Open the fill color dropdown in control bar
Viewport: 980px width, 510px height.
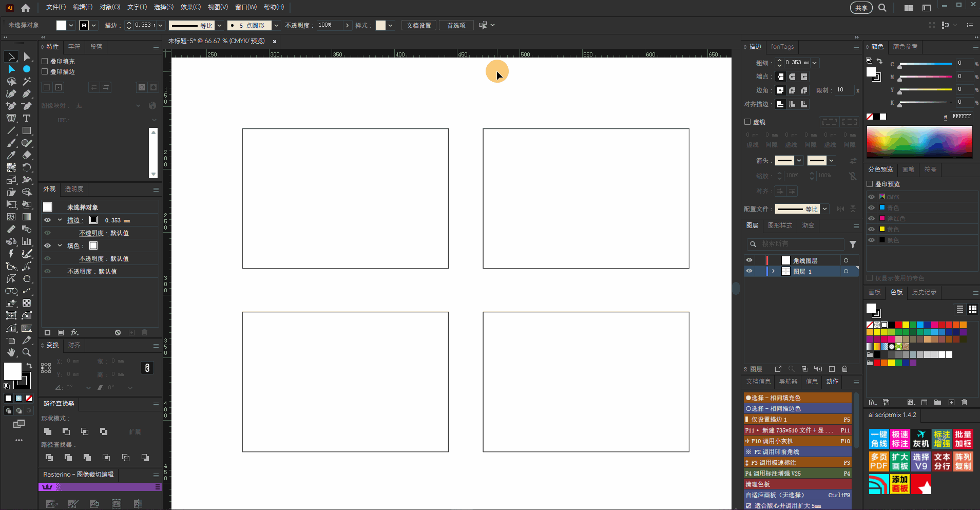(71, 25)
